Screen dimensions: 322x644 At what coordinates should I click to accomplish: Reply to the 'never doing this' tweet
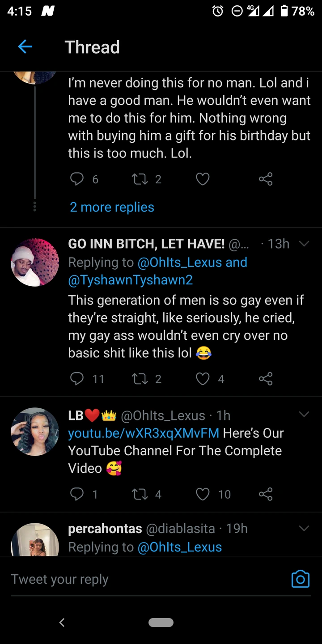pyautogui.click(x=77, y=179)
